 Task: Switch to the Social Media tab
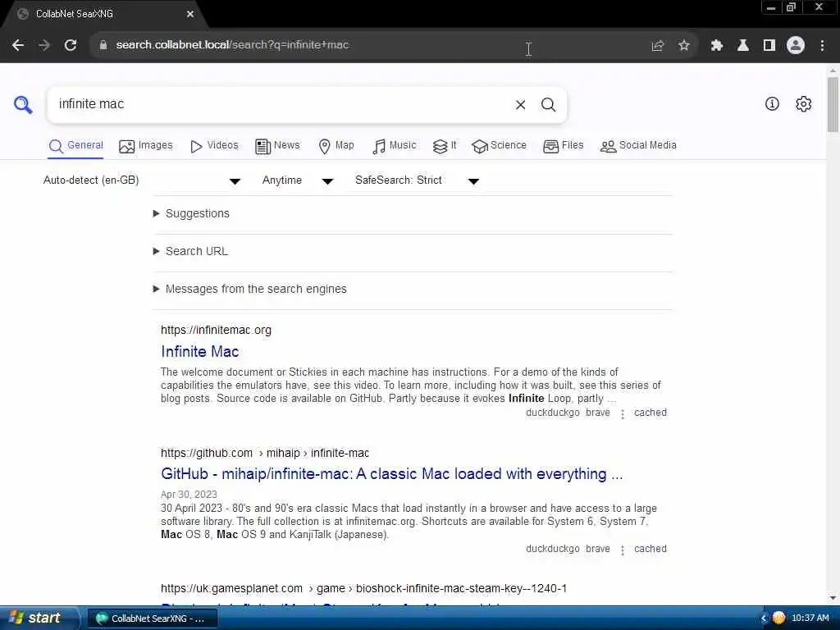pyautogui.click(x=638, y=146)
